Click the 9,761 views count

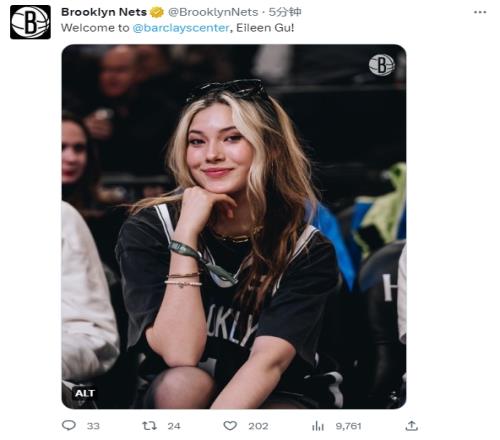click(x=348, y=426)
